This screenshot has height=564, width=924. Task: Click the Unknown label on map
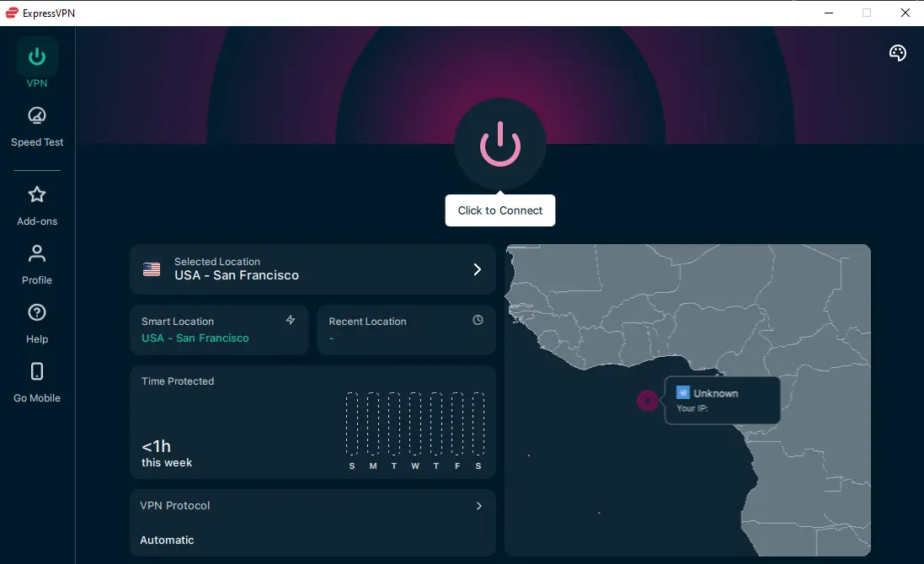click(x=715, y=393)
